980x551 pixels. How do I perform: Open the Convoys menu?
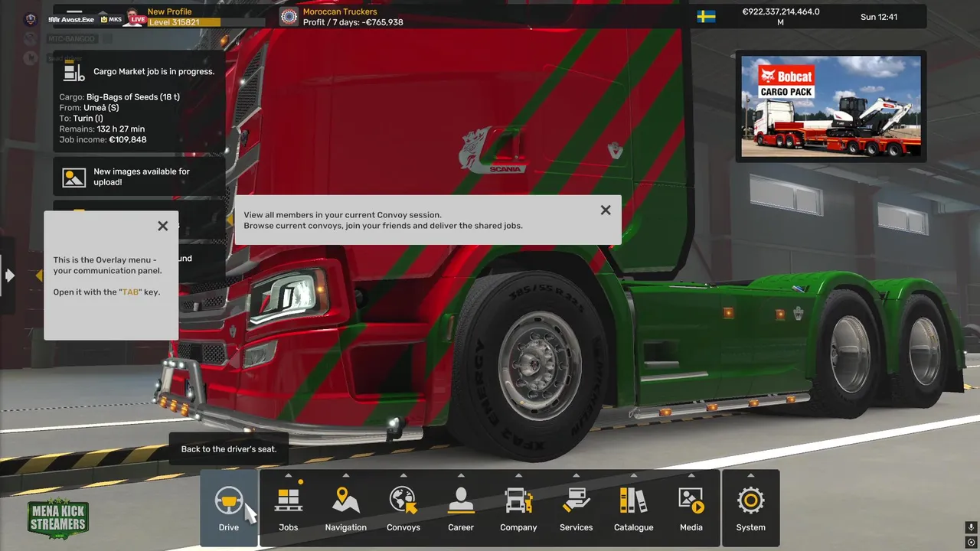[x=403, y=508]
